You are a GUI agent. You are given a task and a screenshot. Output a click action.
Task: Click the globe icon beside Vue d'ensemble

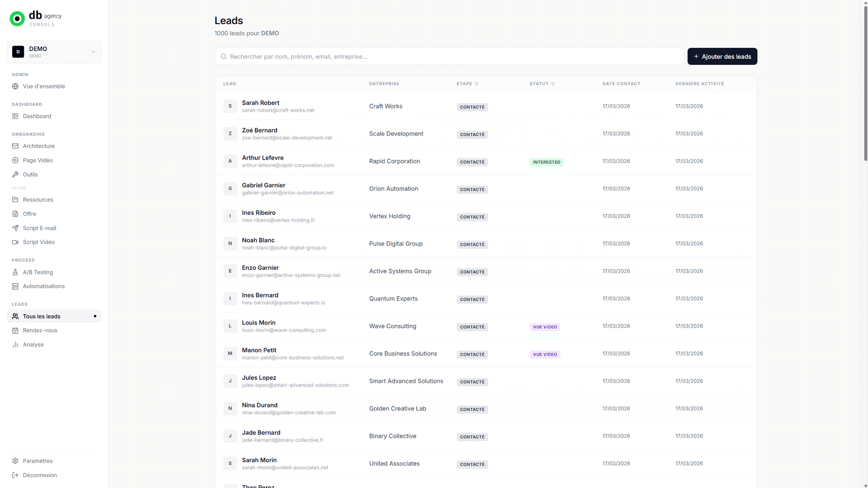[15, 86]
